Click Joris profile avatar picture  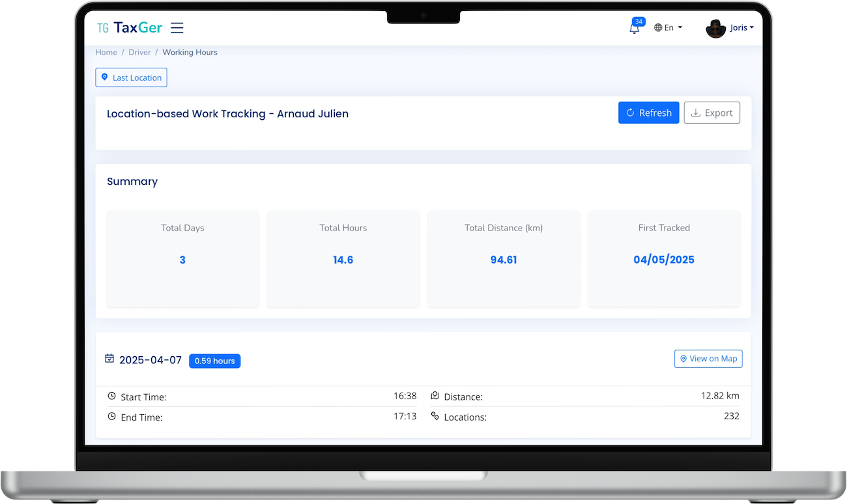click(x=715, y=28)
